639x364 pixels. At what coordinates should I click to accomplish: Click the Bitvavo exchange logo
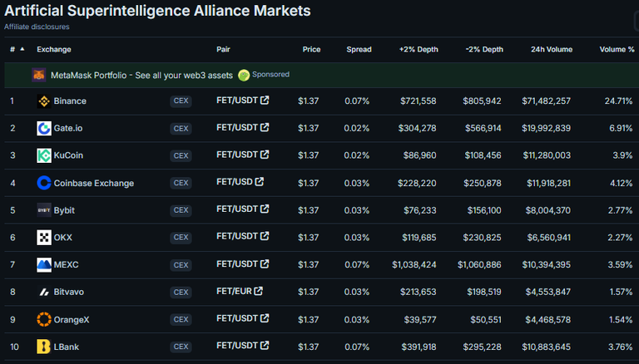(x=44, y=292)
